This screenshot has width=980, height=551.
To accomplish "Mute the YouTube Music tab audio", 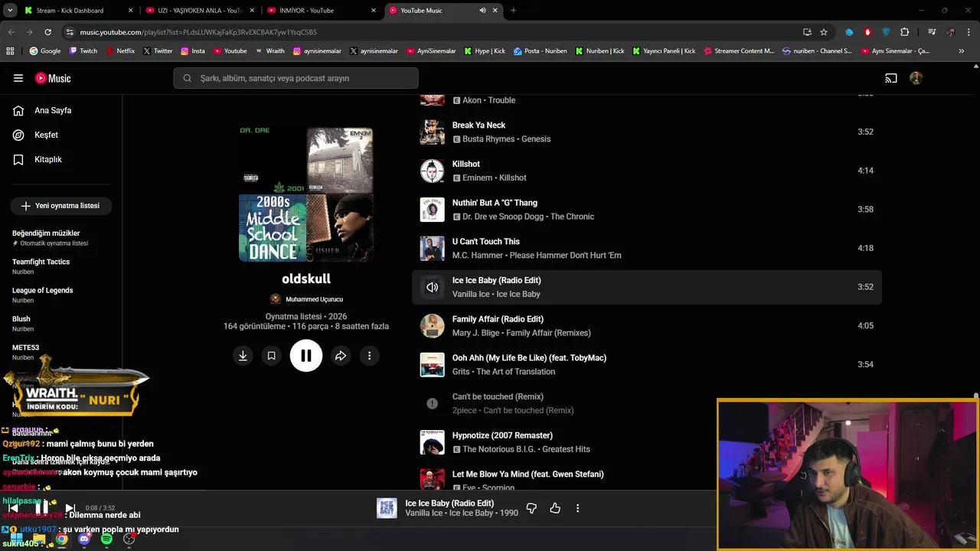I will tap(482, 11).
